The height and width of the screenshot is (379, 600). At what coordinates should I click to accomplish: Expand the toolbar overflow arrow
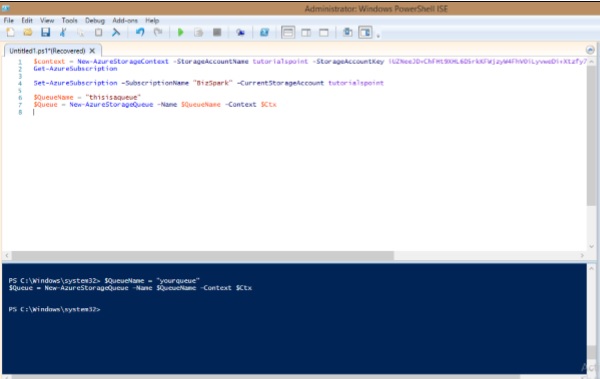378,36
